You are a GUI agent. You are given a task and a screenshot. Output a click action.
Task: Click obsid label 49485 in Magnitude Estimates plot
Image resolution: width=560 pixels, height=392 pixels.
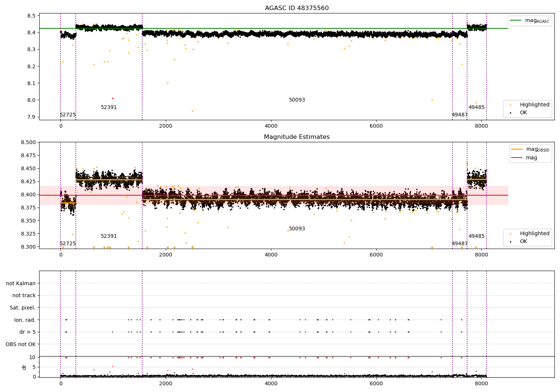click(x=477, y=236)
